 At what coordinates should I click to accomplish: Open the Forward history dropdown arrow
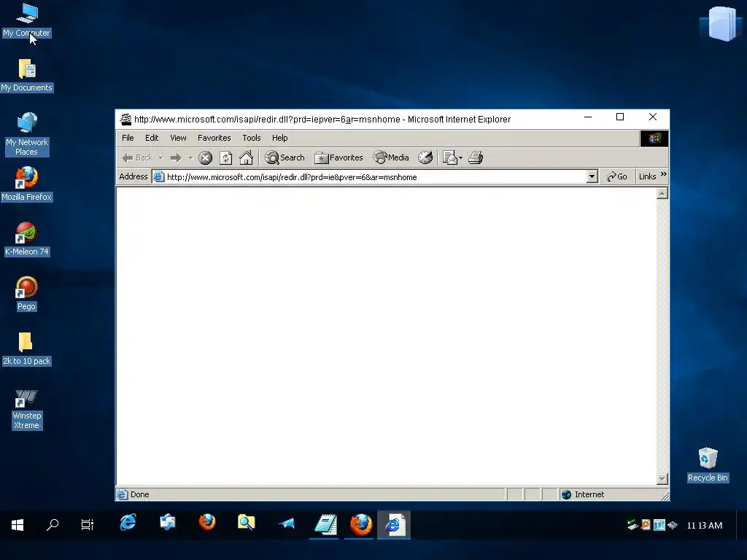[x=190, y=157]
